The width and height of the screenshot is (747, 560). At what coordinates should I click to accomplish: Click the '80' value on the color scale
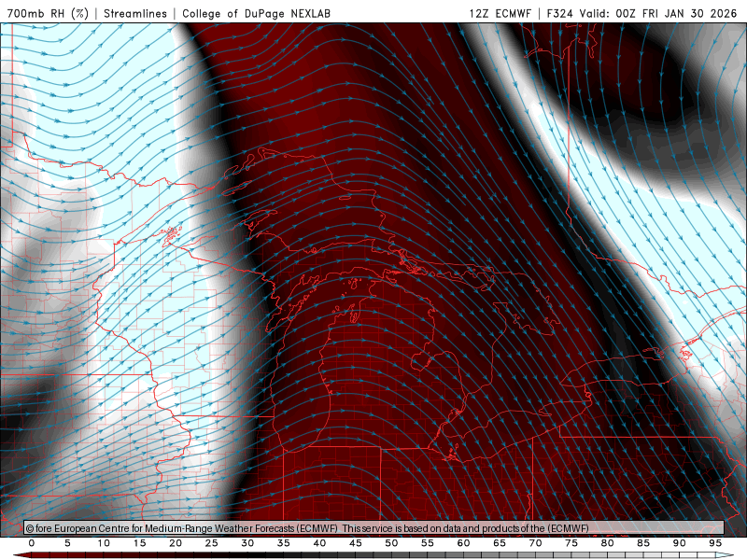point(608,543)
